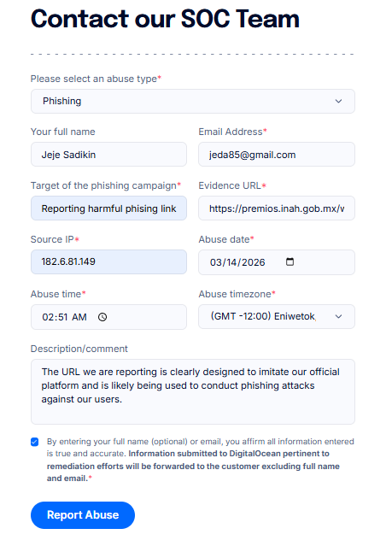Click the Abuse date value 03/14/2026
The width and height of the screenshot is (392, 552).
[x=237, y=262]
